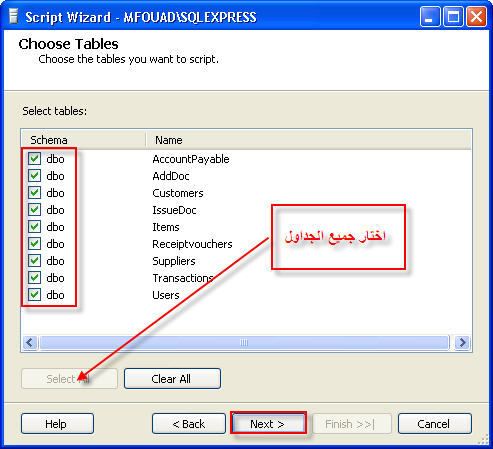Open Help for the wizard
This screenshot has width=493, height=449.
[57, 424]
